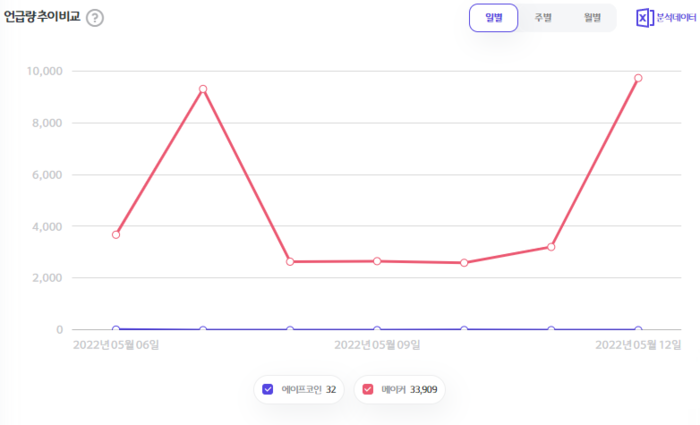The height and width of the screenshot is (425, 700).
Task: Click the red point just after 2022년05월09일
Action: pos(464,263)
